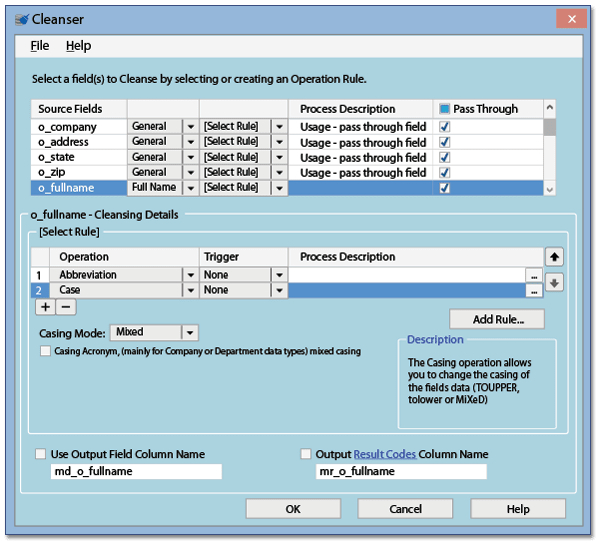The image size is (600, 546).
Task: Follow the Result Codes link
Action: (385, 454)
